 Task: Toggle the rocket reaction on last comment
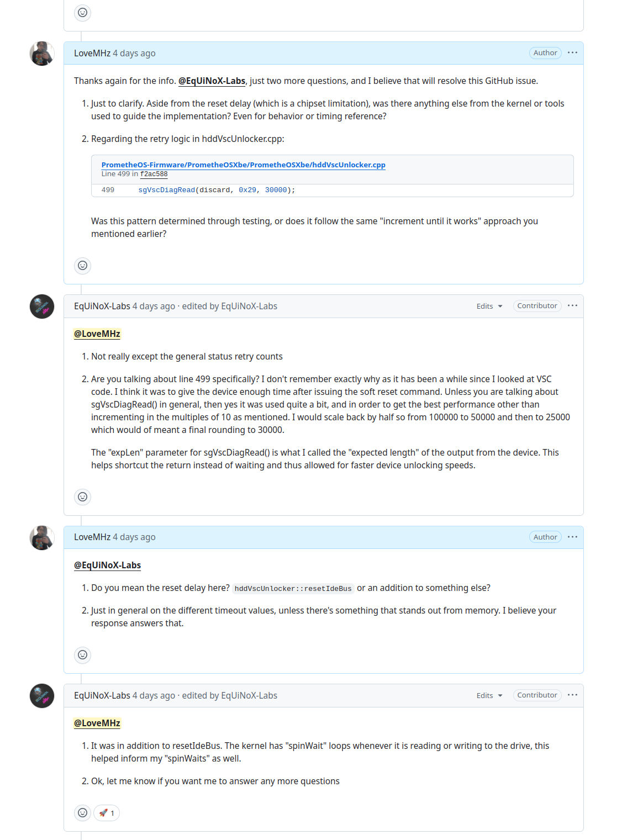(107, 813)
